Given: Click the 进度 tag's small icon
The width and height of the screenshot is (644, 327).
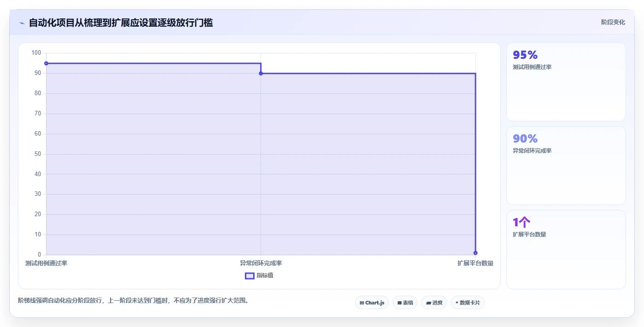Looking at the screenshot, I should click(429, 303).
